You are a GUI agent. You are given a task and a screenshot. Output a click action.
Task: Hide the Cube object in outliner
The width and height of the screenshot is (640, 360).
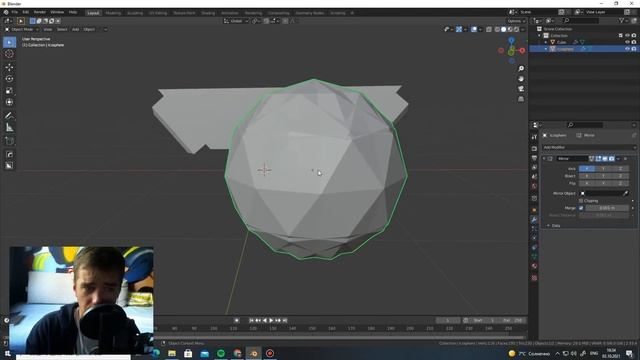tap(627, 42)
